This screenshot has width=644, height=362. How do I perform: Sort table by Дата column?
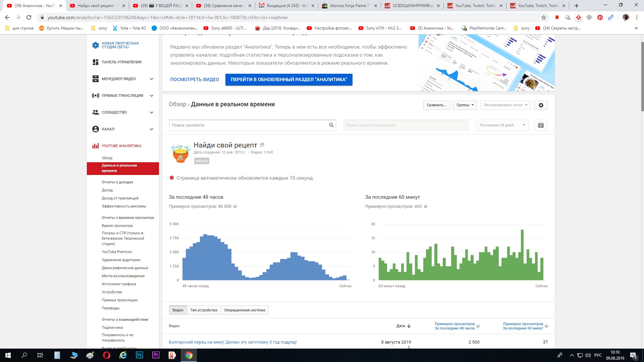(404, 326)
